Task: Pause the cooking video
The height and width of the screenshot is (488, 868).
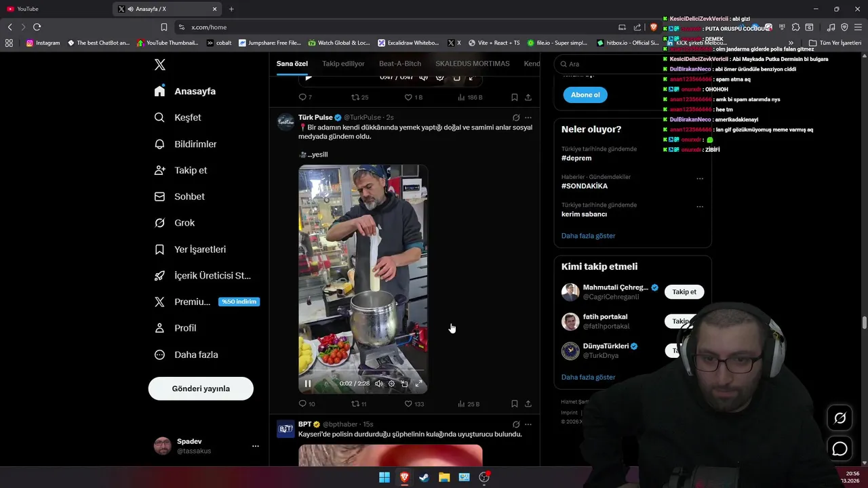Action: click(308, 384)
